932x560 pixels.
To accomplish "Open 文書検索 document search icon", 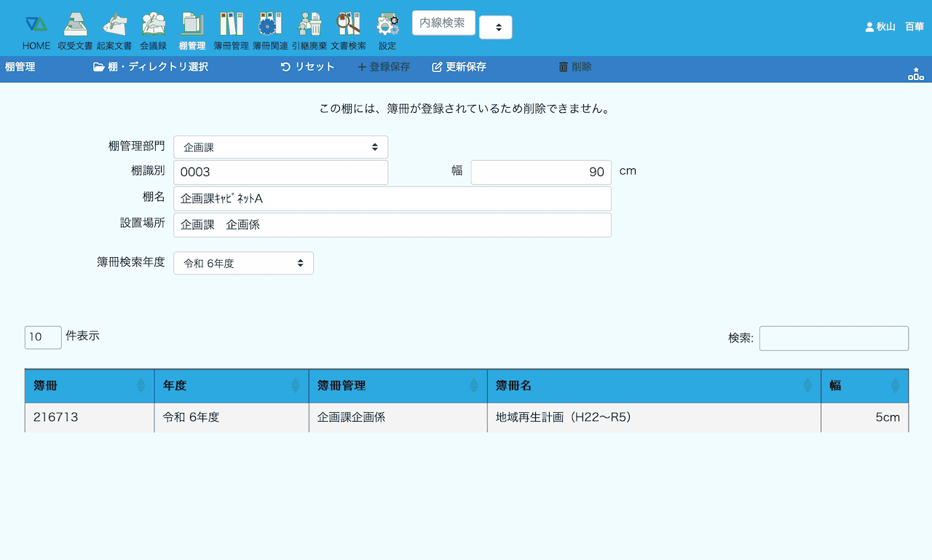I will (348, 25).
